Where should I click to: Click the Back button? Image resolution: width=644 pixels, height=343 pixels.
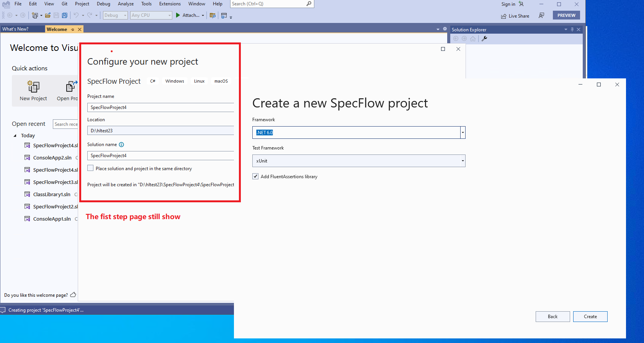(552, 317)
